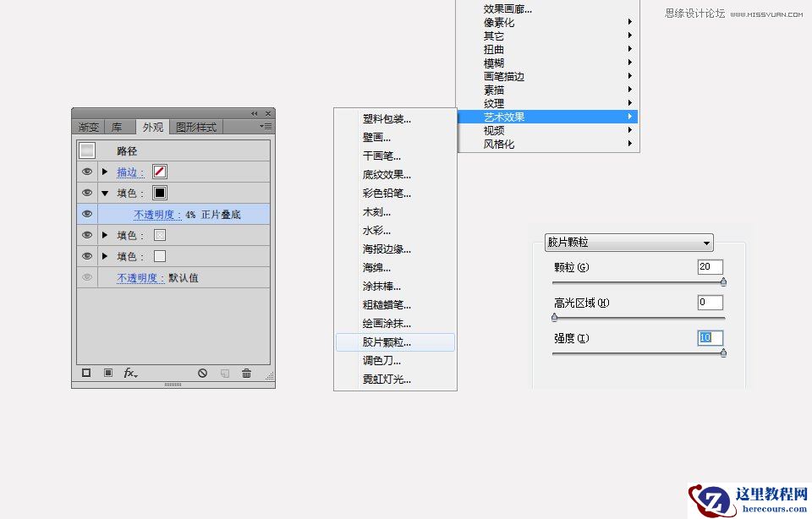
Task: Hide the 描边 stroke row visibility
Action: coord(86,172)
